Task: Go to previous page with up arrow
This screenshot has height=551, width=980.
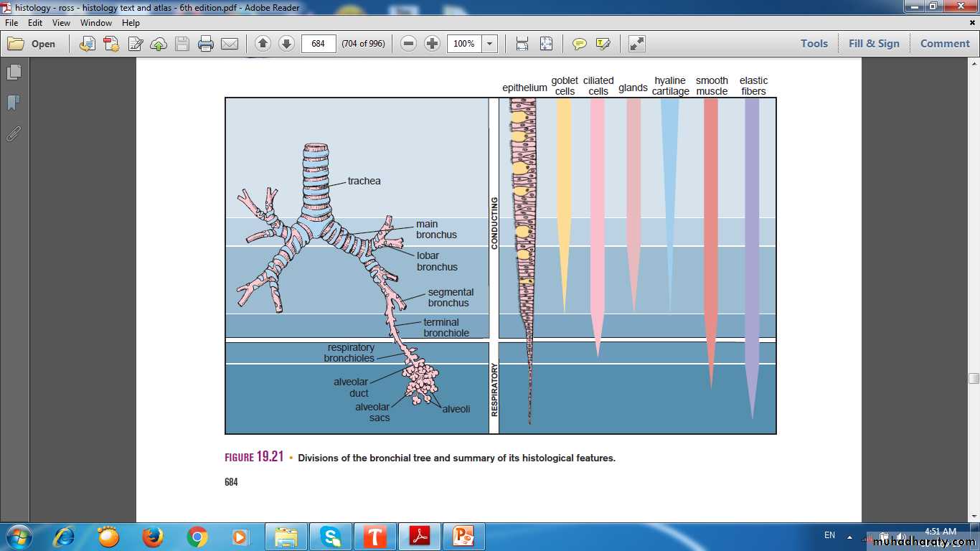Action: (263, 44)
